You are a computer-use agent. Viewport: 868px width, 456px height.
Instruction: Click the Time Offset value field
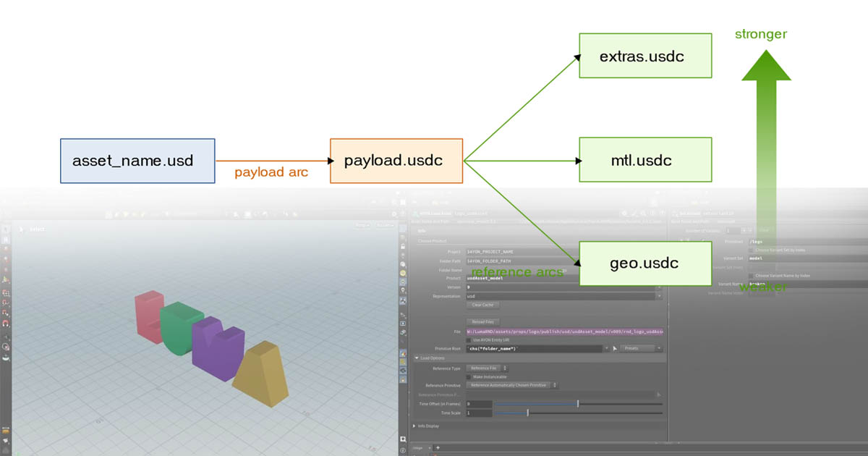tap(478, 403)
